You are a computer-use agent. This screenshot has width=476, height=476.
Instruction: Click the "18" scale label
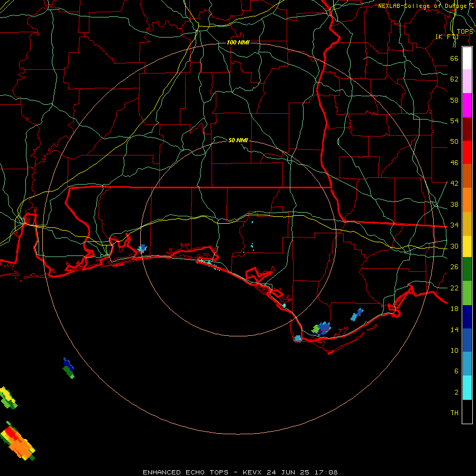pos(454,309)
